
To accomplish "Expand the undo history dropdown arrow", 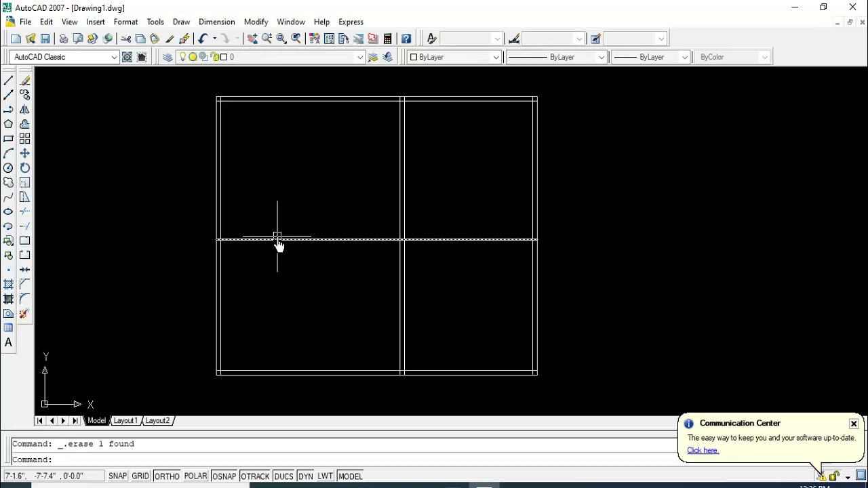I will [x=214, y=39].
